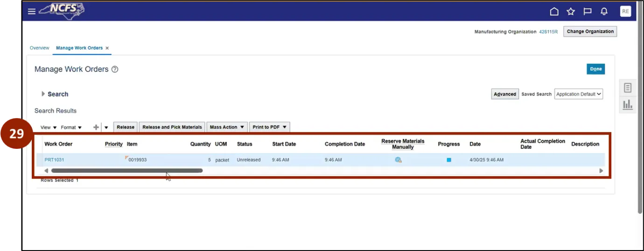Click the table scroll right arrow
This screenshot has width=644, height=251.
(x=602, y=171)
